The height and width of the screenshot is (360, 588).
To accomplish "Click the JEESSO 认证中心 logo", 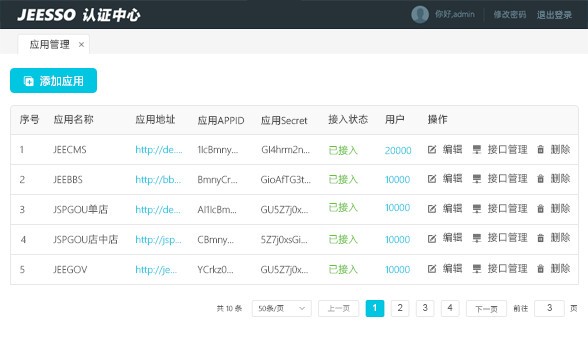I will [79, 15].
